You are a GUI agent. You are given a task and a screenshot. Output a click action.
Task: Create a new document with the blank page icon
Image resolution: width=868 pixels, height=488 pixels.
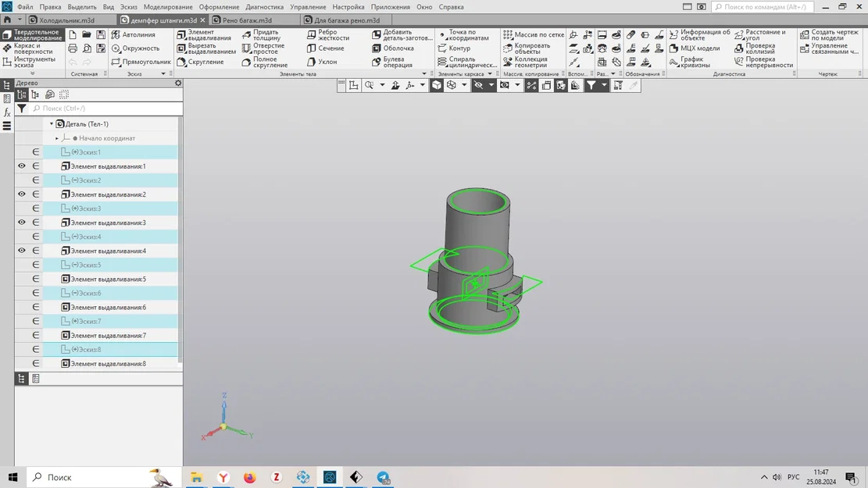73,34
